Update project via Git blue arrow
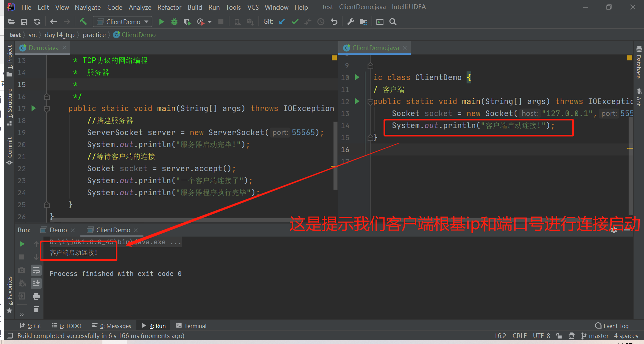Screen dimensions: 644x344 point(282,22)
